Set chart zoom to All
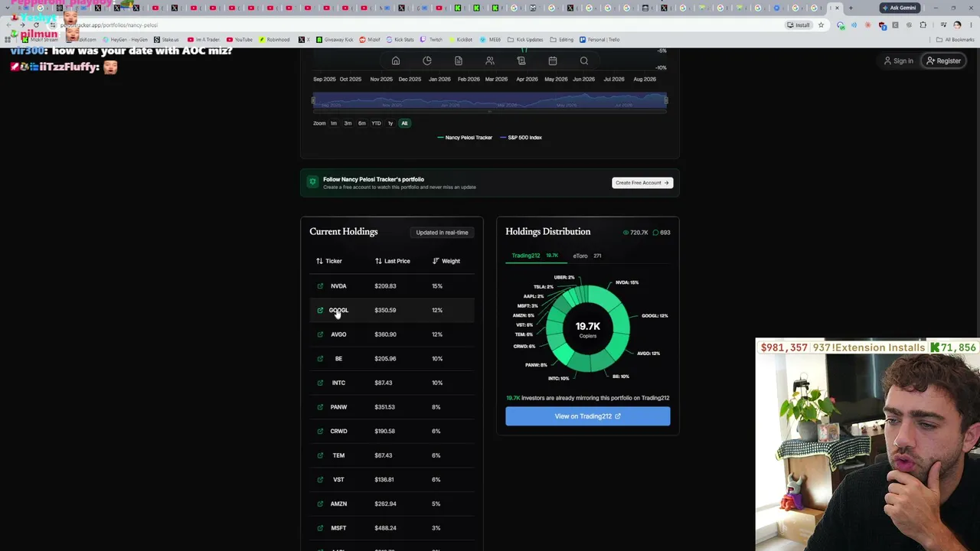Viewport: 980px width, 551px height. [x=404, y=123]
